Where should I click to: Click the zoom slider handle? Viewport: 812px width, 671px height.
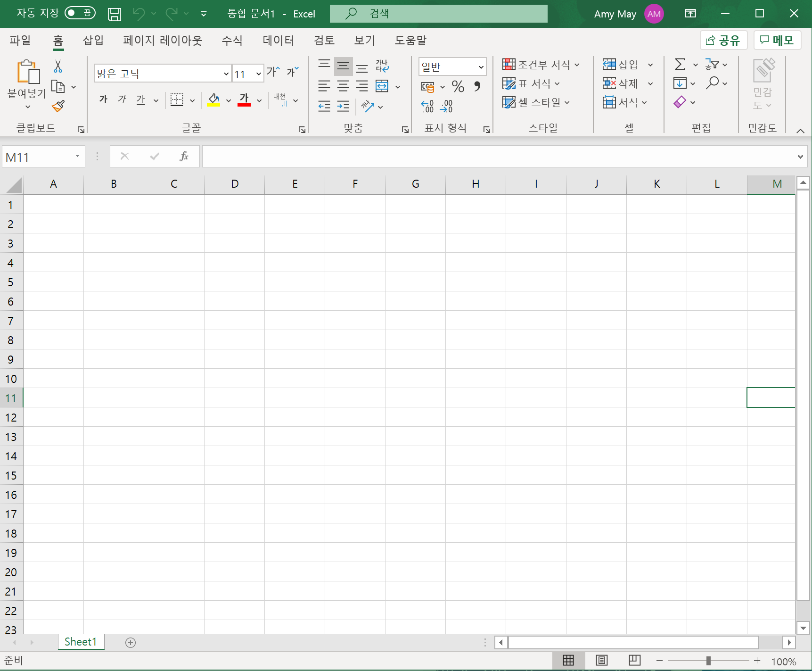click(x=708, y=661)
